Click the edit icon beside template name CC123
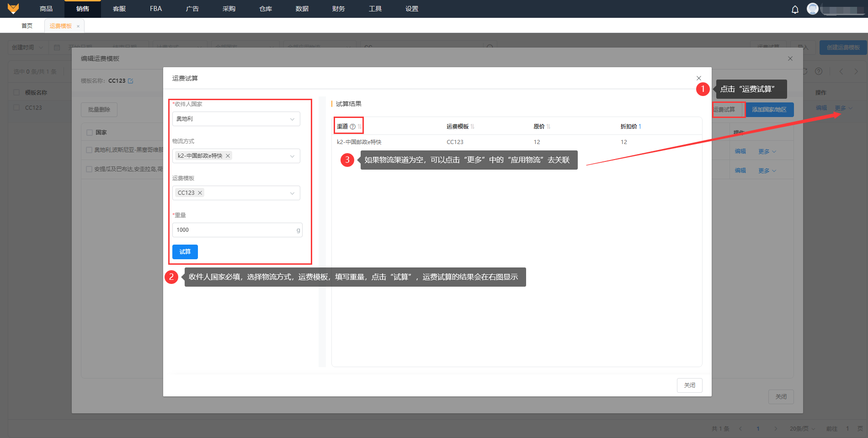 [131, 81]
